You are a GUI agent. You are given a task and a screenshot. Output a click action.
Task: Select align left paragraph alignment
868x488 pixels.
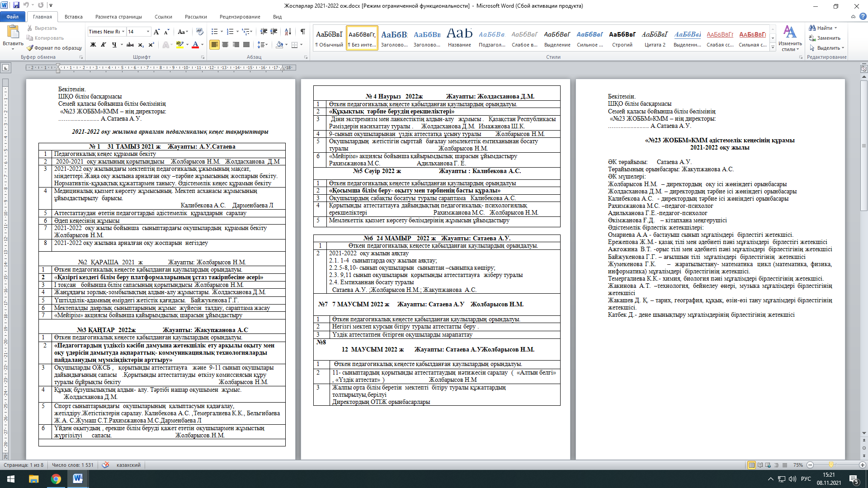[215, 45]
